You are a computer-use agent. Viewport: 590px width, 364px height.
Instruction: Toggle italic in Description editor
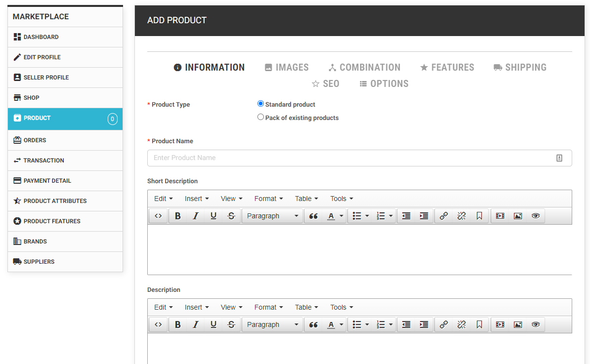(x=196, y=324)
